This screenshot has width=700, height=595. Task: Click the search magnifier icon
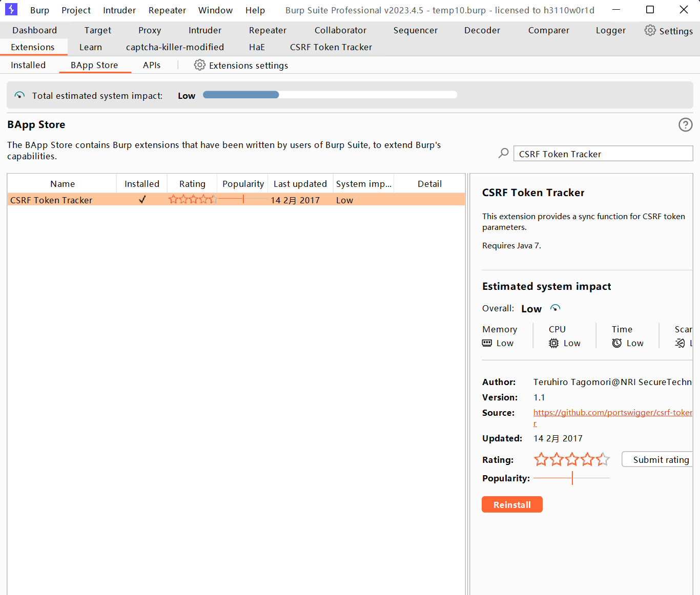pyautogui.click(x=504, y=153)
